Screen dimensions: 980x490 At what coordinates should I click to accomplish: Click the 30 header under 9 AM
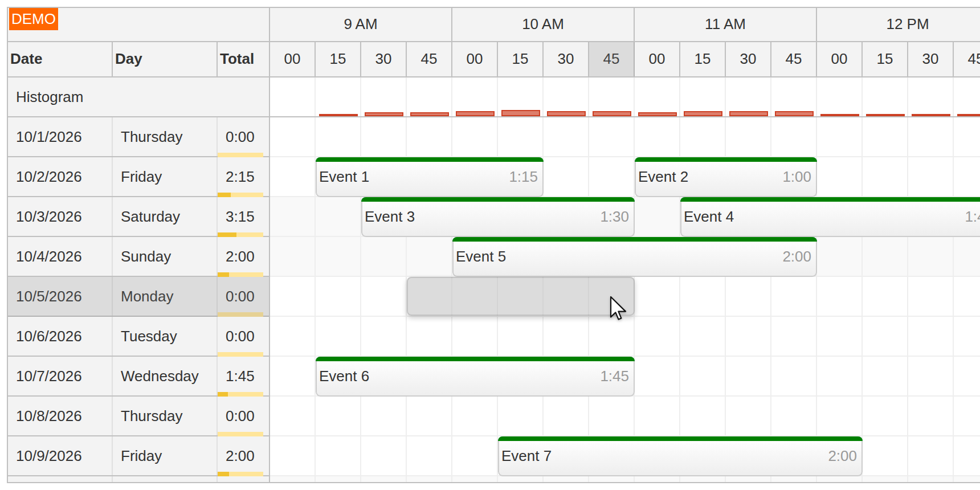click(383, 59)
